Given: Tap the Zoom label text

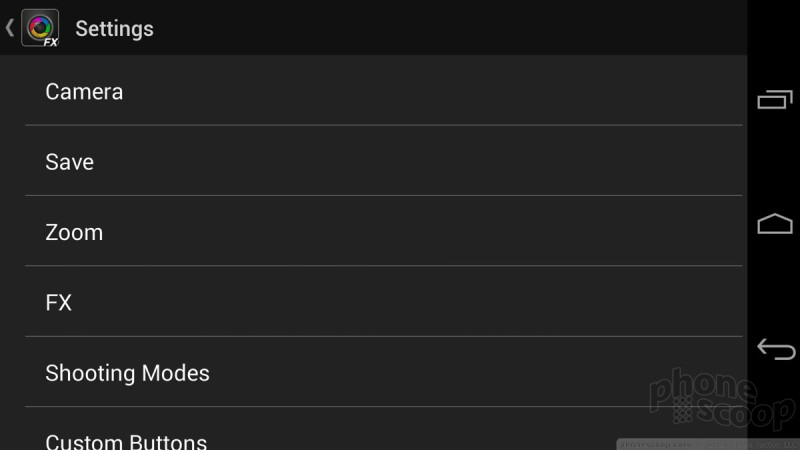Looking at the screenshot, I should (74, 233).
